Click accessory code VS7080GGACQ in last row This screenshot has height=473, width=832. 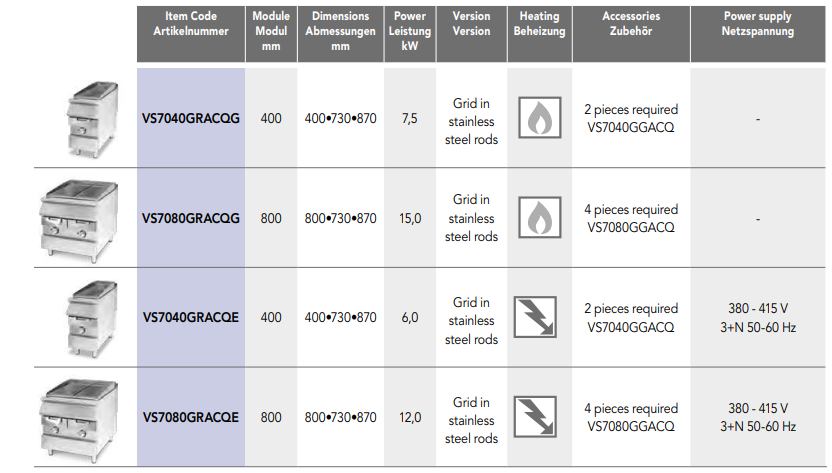[x=631, y=427]
